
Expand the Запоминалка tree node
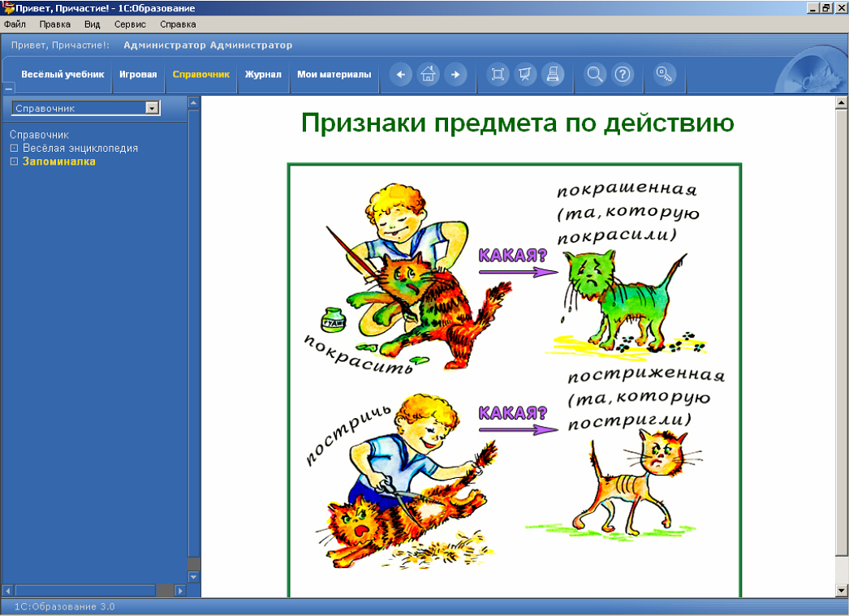pyautogui.click(x=14, y=162)
